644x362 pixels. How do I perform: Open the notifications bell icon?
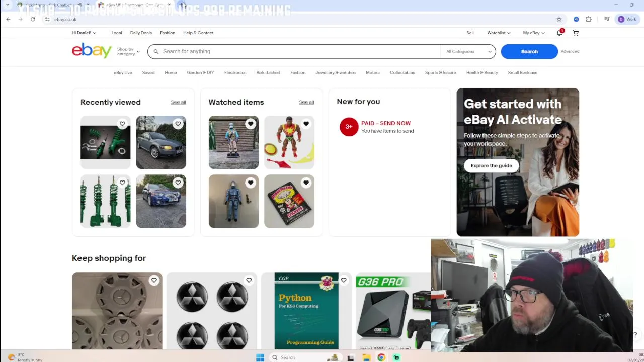tap(560, 33)
